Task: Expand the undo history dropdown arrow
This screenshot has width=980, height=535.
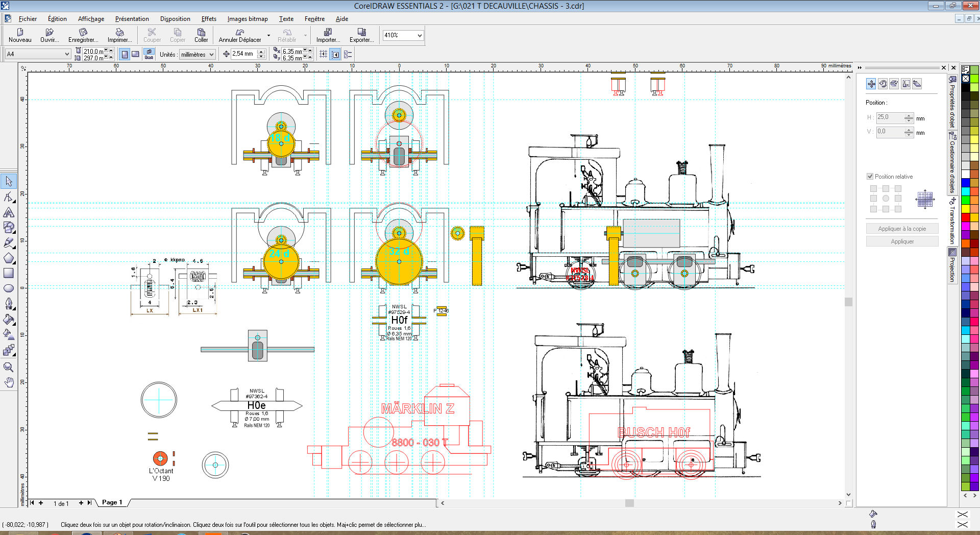Action: pyautogui.click(x=268, y=35)
